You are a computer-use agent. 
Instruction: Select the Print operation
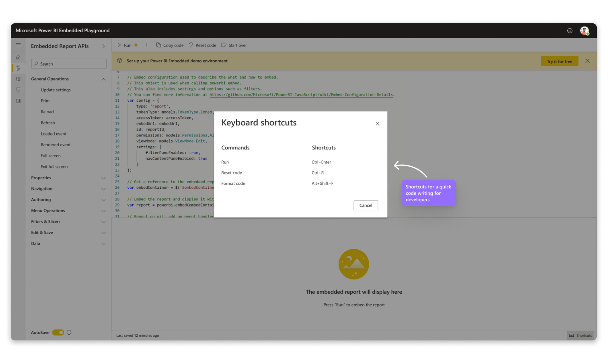[45, 101]
